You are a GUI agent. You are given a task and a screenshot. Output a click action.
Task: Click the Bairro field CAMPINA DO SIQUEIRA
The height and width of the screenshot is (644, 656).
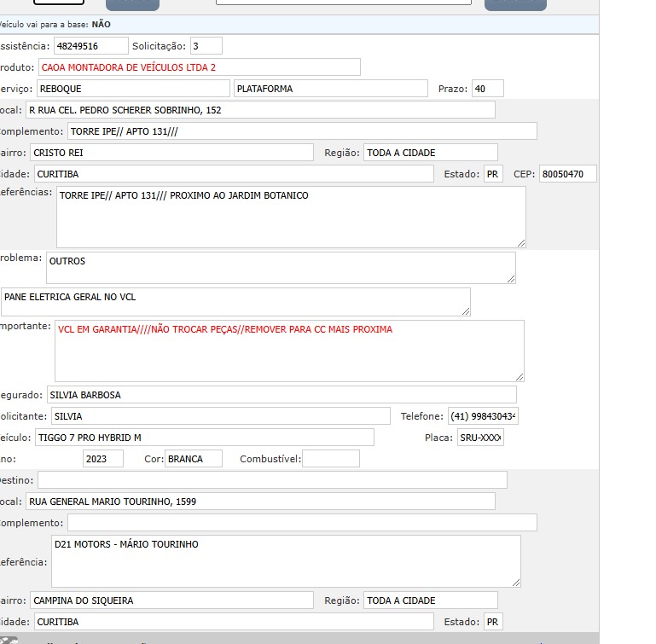pyautogui.click(x=171, y=600)
